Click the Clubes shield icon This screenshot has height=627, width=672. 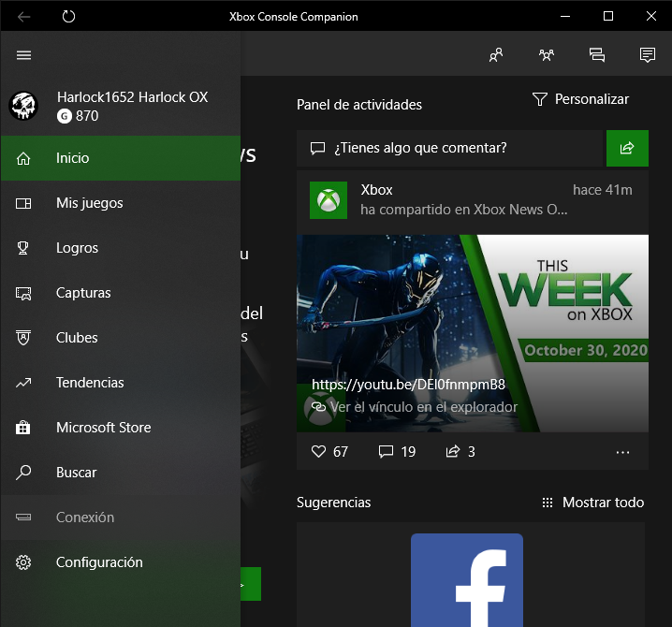[x=23, y=338]
